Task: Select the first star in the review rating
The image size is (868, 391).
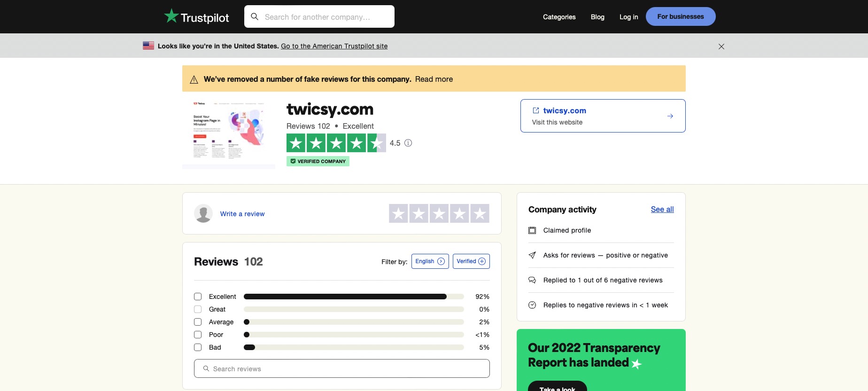Action: click(x=398, y=213)
